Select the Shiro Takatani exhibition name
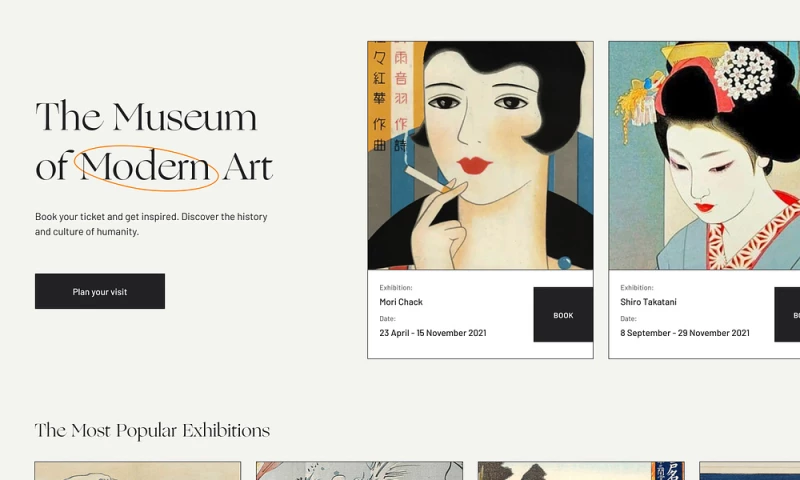Viewport: 800px width, 480px height. 648,302
